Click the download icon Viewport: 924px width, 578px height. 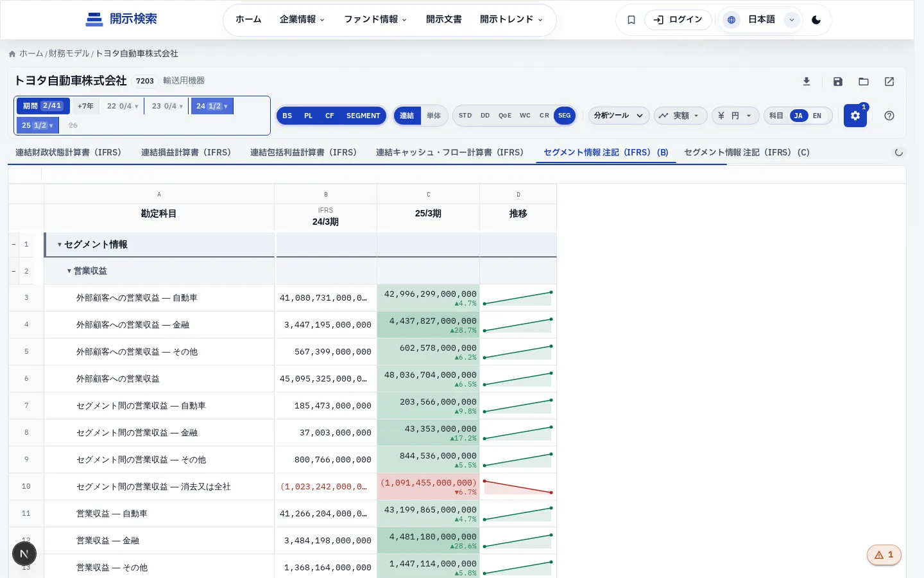click(807, 82)
